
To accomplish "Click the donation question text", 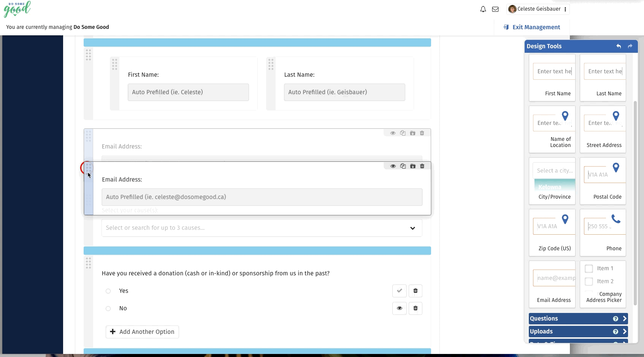I will [216, 273].
